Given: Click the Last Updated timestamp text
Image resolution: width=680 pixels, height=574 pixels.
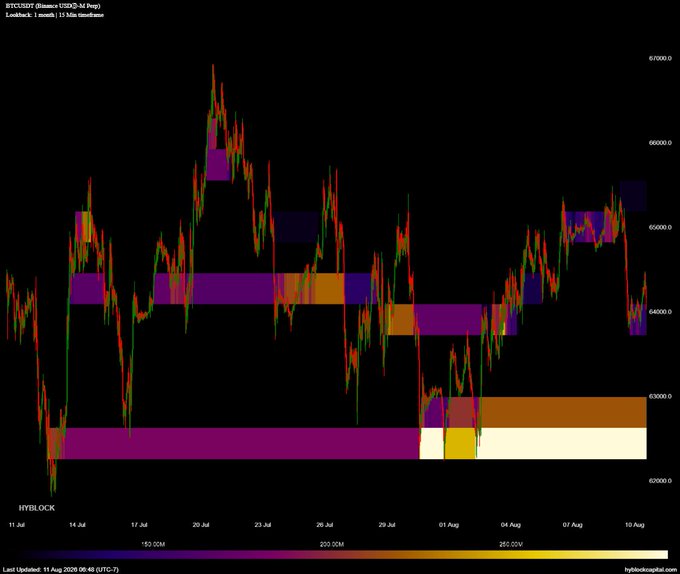Looking at the screenshot, I should pos(60,569).
